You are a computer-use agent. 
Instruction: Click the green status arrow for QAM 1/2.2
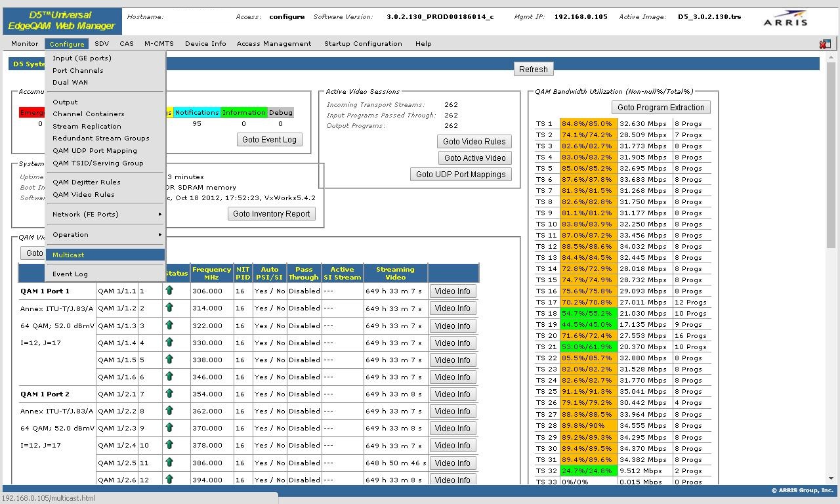(x=169, y=410)
